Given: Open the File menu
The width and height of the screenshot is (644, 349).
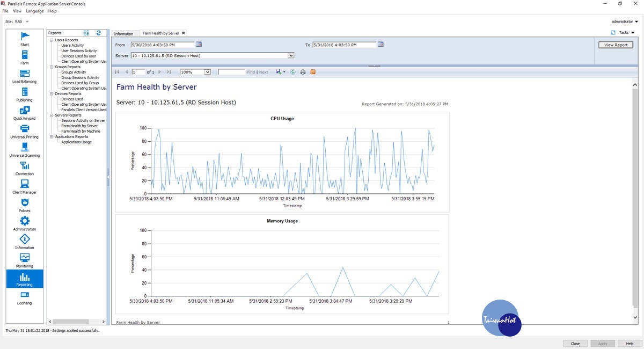Looking at the screenshot, I should pyautogui.click(x=5, y=11).
